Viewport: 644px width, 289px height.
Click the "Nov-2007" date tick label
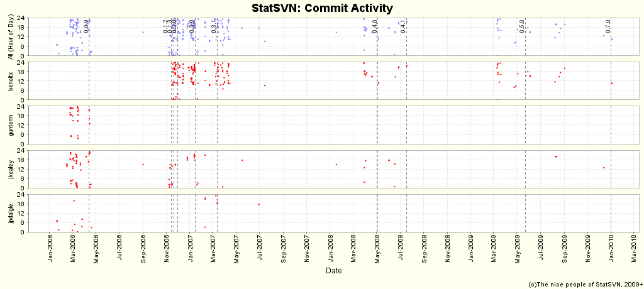tap(306, 249)
